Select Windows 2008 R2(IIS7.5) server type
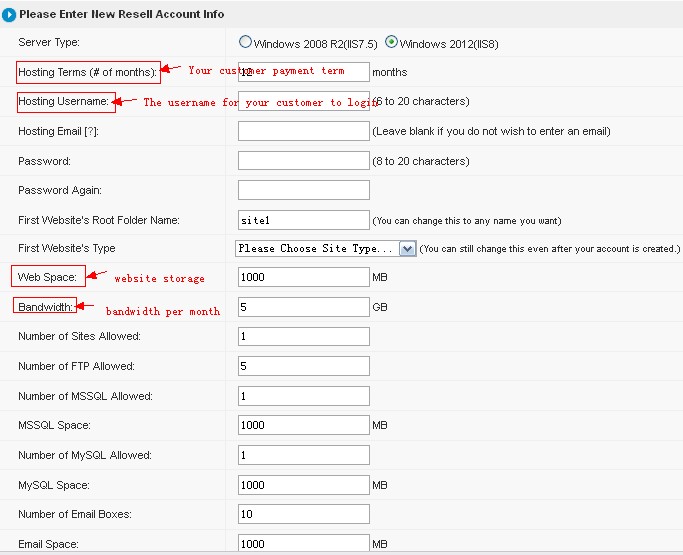The width and height of the screenshot is (683, 555). pyautogui.click(x=246, y=43)
